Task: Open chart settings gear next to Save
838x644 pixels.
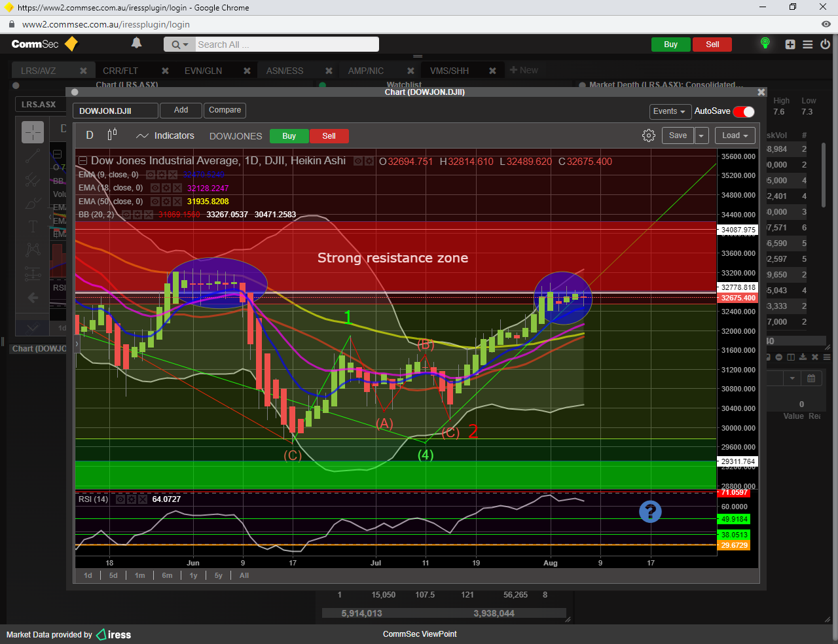Action: (649, 135)
